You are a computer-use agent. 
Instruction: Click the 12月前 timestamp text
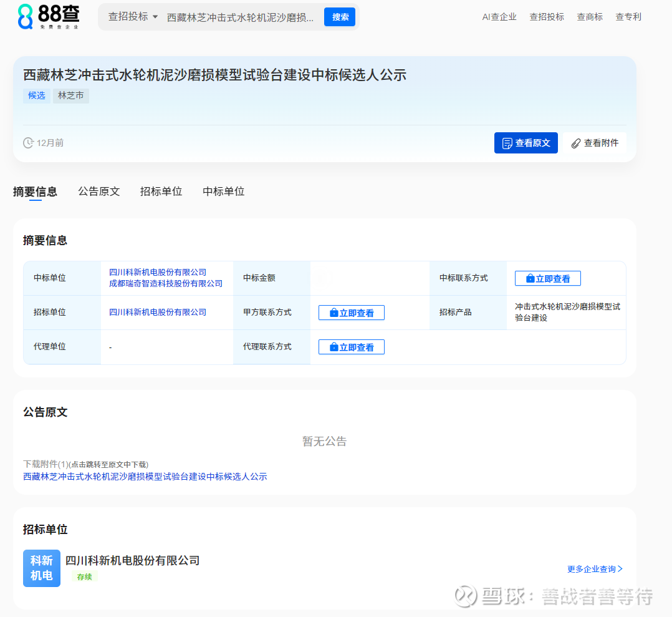(50, 143)
